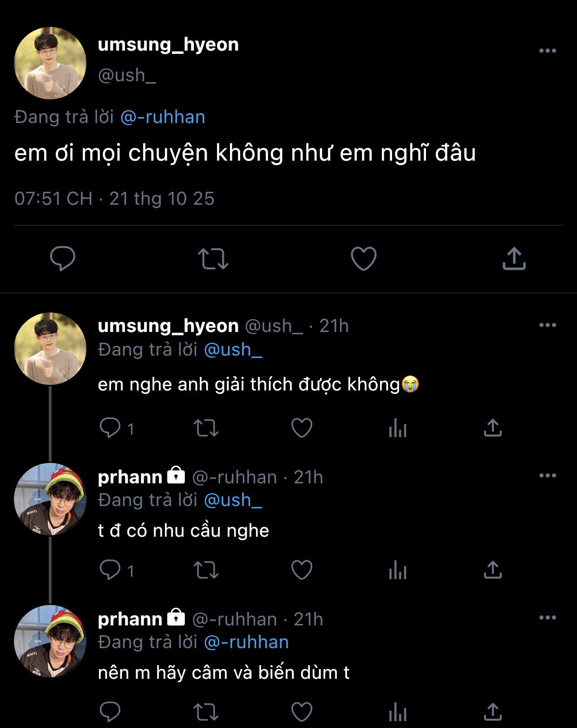Open replies on "em nghe anh giải thích" tweet
Screen dimensions: 577x728
pyautogui.click(x=111, y=428)
